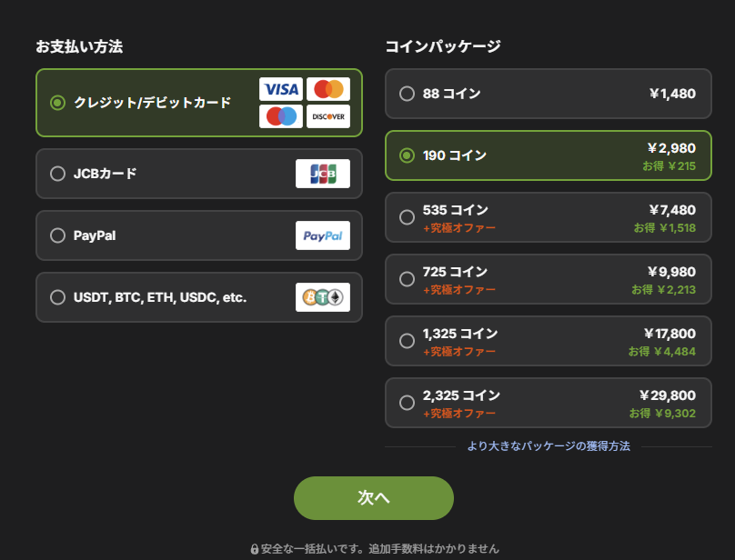The width and height of the screenshot is (735, 560).
Task: Choose the 2,325 コイン package
Action: [548, 403]
